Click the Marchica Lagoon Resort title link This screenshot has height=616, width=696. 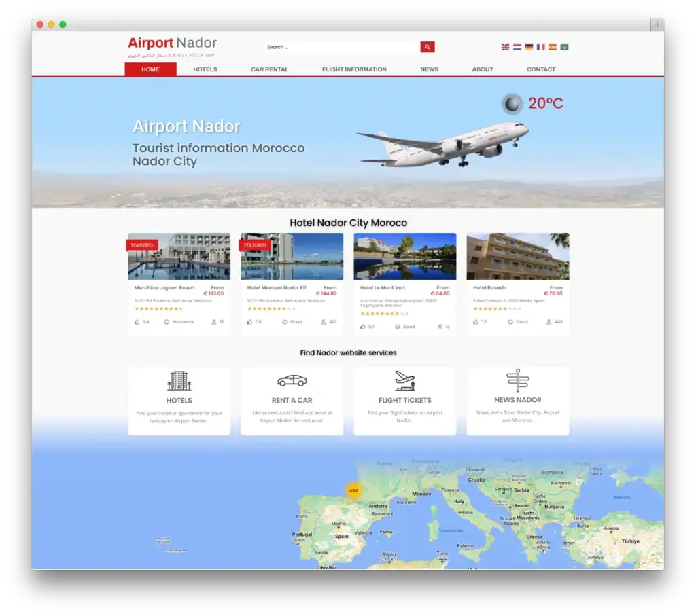(164, 287)
